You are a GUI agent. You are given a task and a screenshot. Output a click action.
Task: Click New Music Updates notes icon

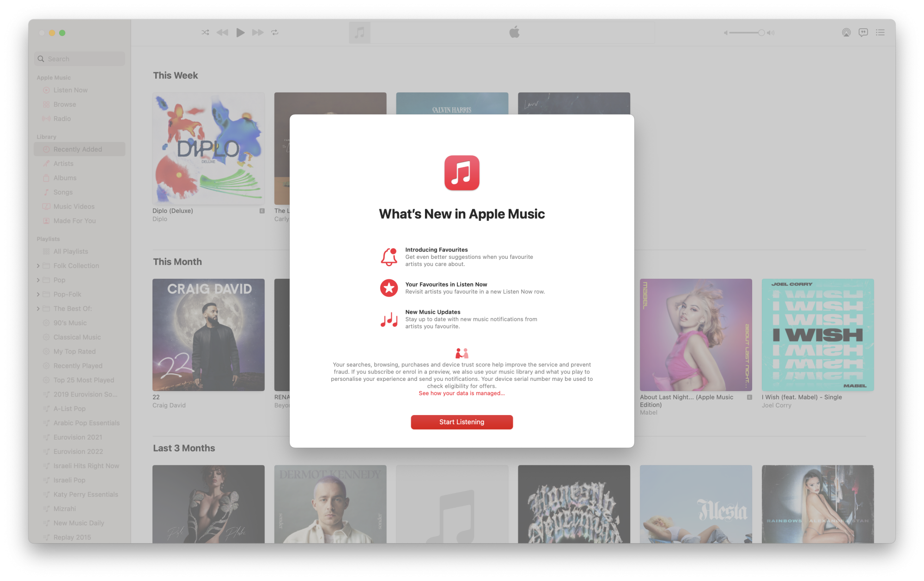pyautogui.click(x=389, y=319)
